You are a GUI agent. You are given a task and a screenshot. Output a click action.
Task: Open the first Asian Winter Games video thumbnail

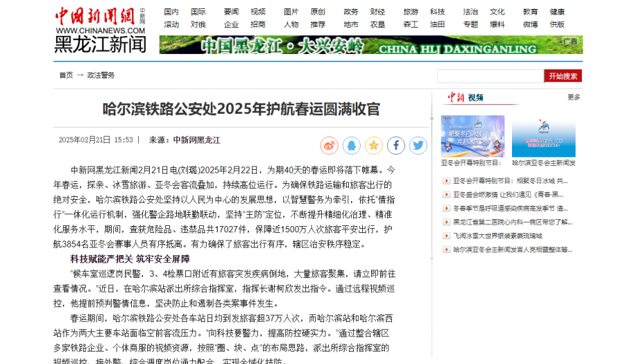tap(472, 136)
